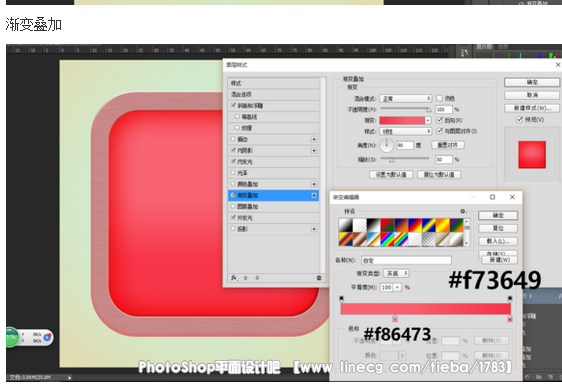Toggle the 仿色 dither checkbox
Screen dimensions: 562x384
click(439, 98)
